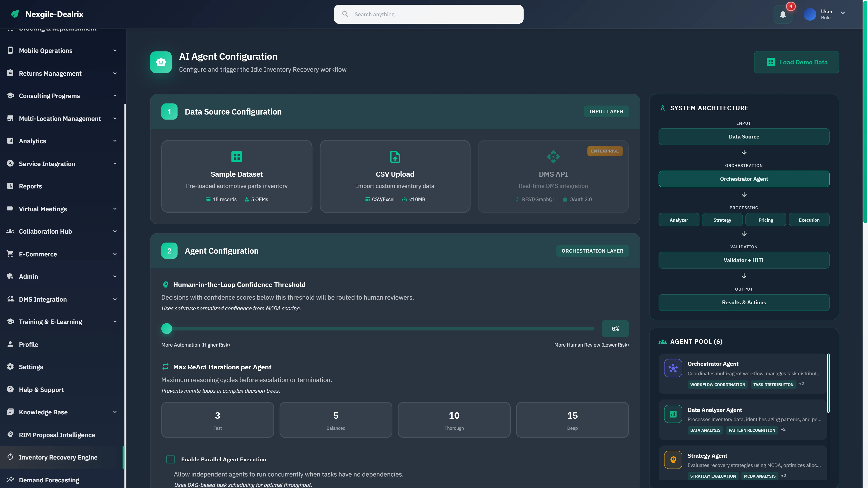Click the Virtual Meetings camera icon
Viewport: 868px width, 488px height.
[10, 209]
